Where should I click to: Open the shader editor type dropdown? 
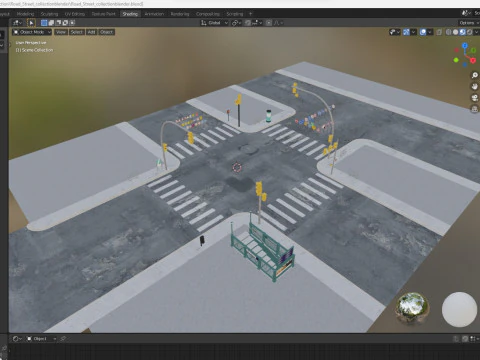[x=17, y=339]
